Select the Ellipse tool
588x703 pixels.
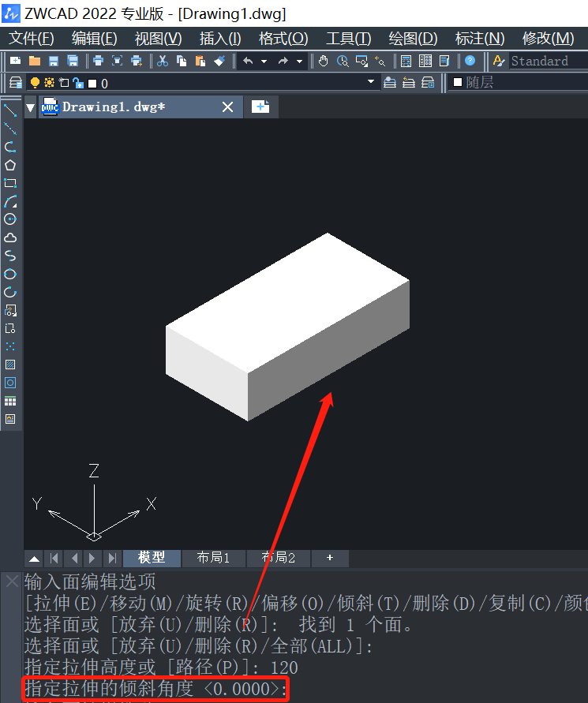point(10,274)
